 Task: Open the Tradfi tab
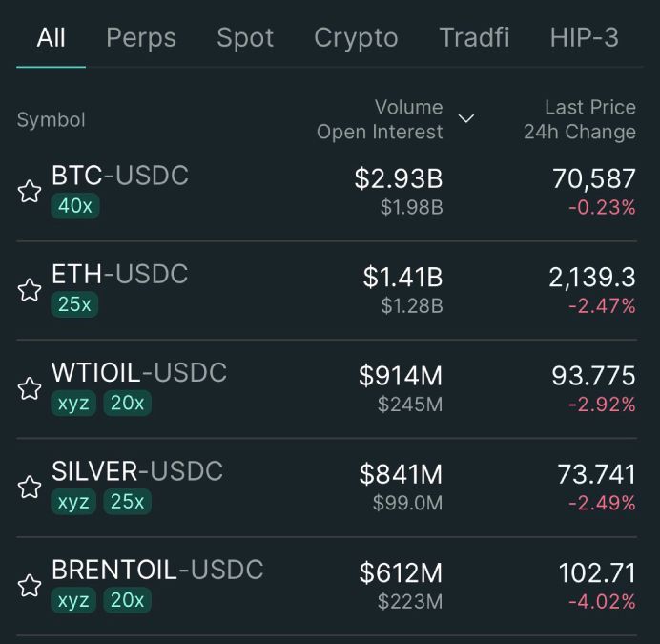coord(474,38)
